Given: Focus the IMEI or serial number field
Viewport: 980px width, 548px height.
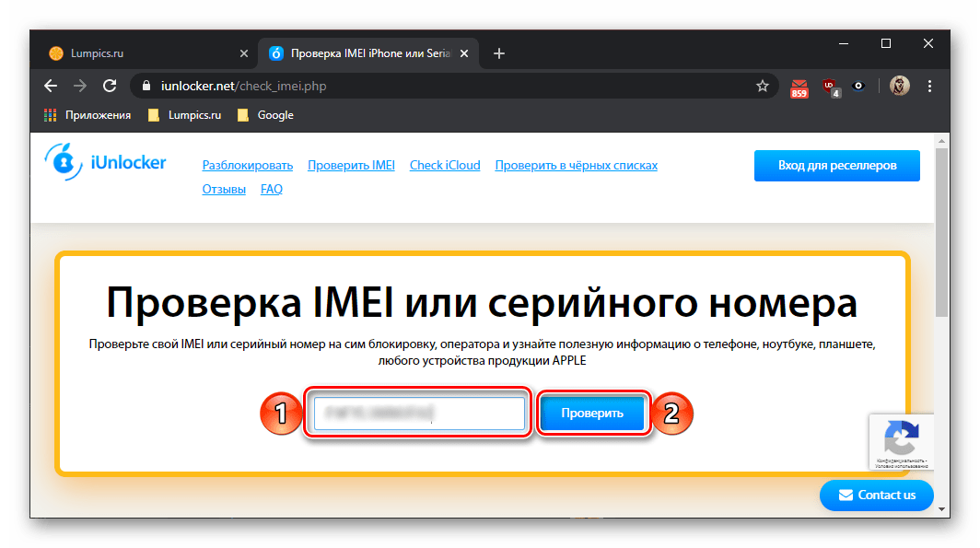Looking at the screenshot, I should [x=419, y=413].
